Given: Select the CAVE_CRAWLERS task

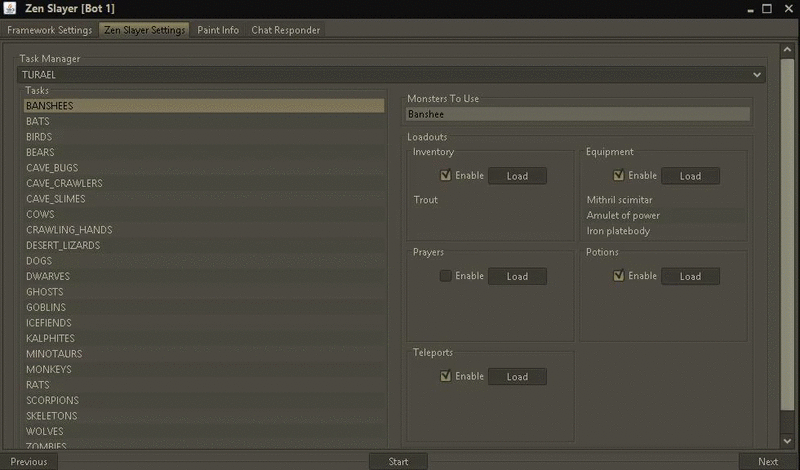Looking at the screenshot, I should coord(204,183).
